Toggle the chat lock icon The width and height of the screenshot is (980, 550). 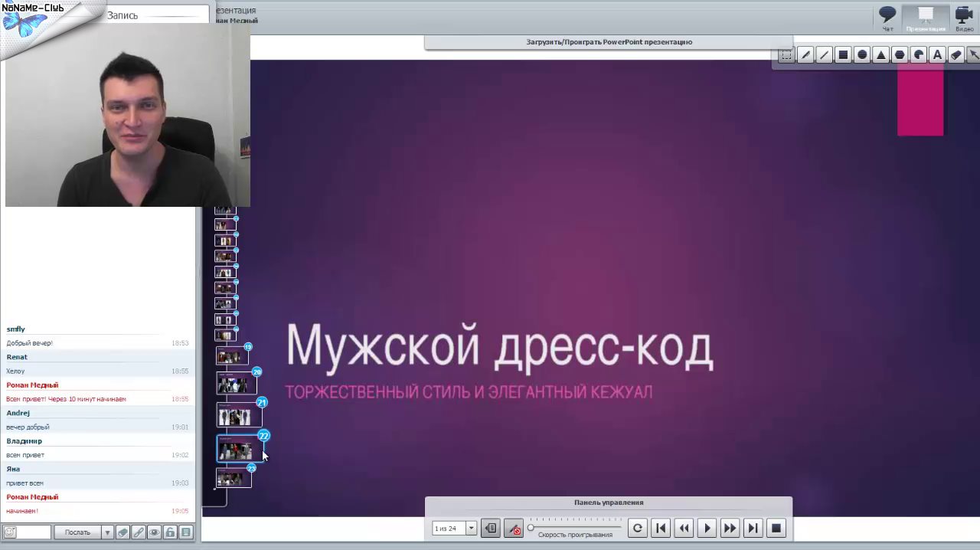click(170, 532)
